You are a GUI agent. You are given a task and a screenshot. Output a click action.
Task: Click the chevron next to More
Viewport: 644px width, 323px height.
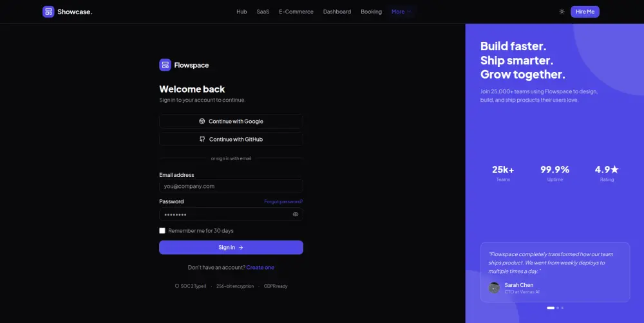(x=409, y=12)
